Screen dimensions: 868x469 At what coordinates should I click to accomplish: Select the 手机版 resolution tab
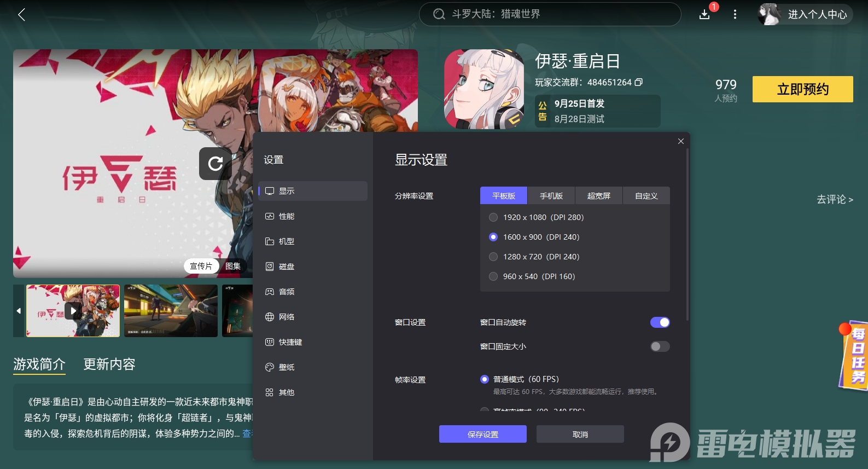(x=551, y=195)
